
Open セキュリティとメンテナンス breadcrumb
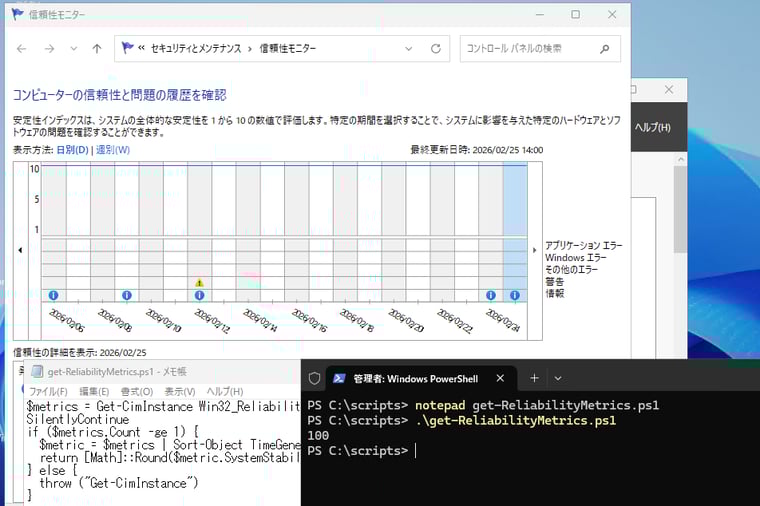(196, 48)
